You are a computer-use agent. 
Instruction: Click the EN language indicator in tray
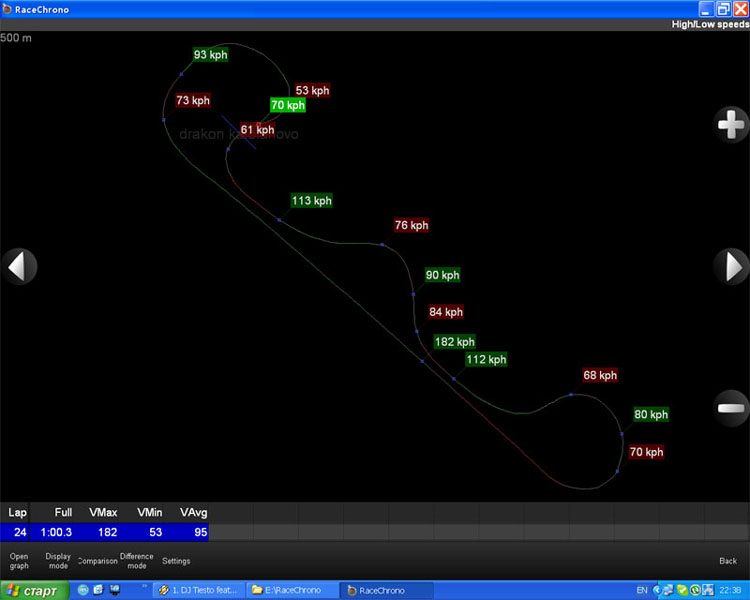click(642, 590)
